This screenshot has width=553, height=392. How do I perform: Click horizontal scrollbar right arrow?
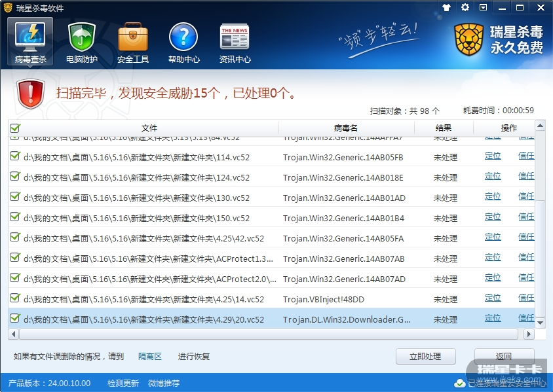(x=528, y=334)
